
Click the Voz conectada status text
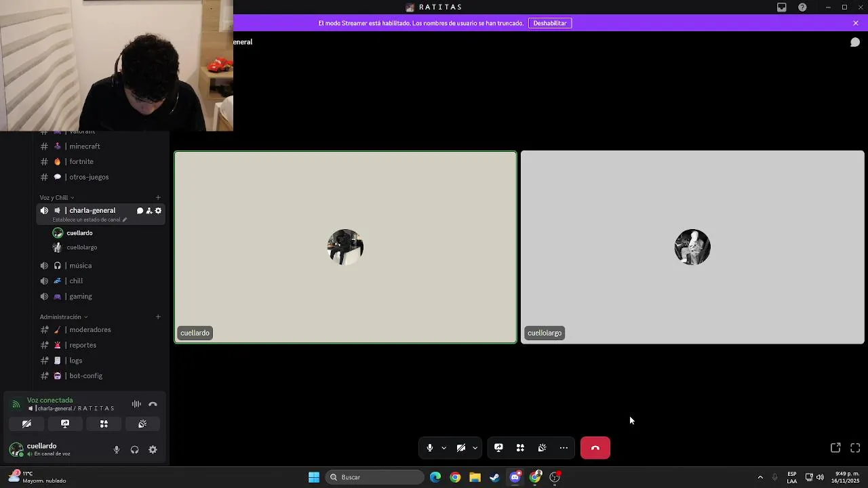(50, 400)
